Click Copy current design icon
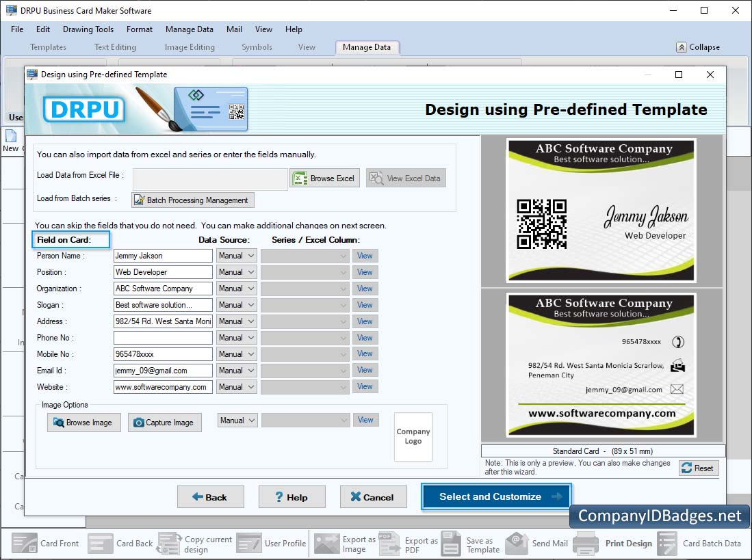Image resolution: width=752 pixels, height=560 pixels. [x=169, y=543]
